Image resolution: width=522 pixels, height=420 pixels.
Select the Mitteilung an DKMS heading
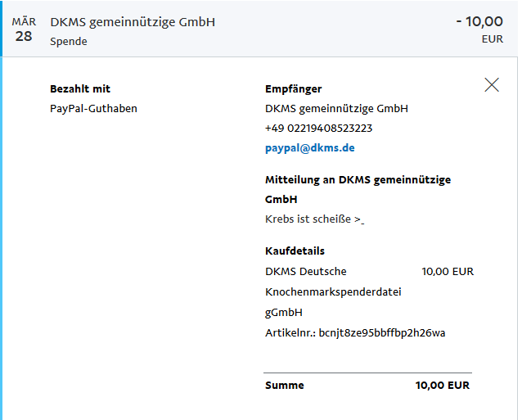click(358, 189)
